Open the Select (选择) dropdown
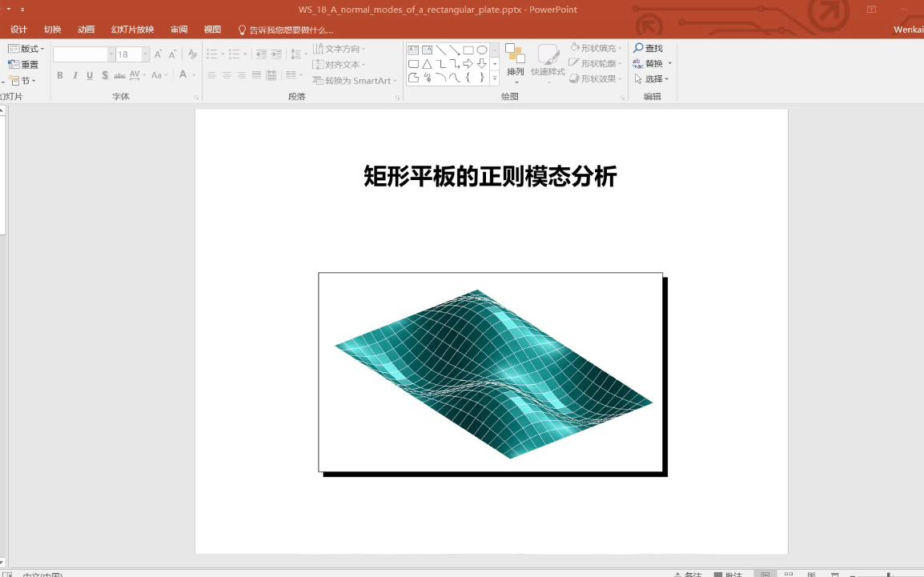 pyautogui.click(x=653, y=79)
